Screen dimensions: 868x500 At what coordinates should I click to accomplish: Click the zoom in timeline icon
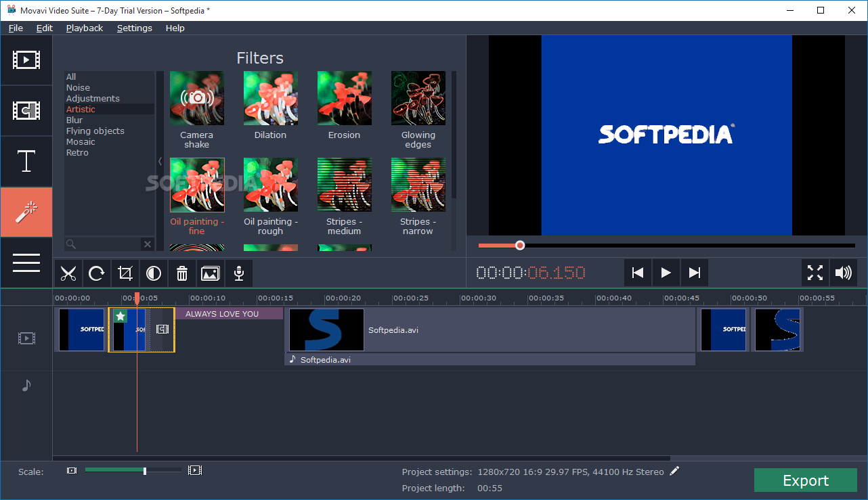pos(195,470)
